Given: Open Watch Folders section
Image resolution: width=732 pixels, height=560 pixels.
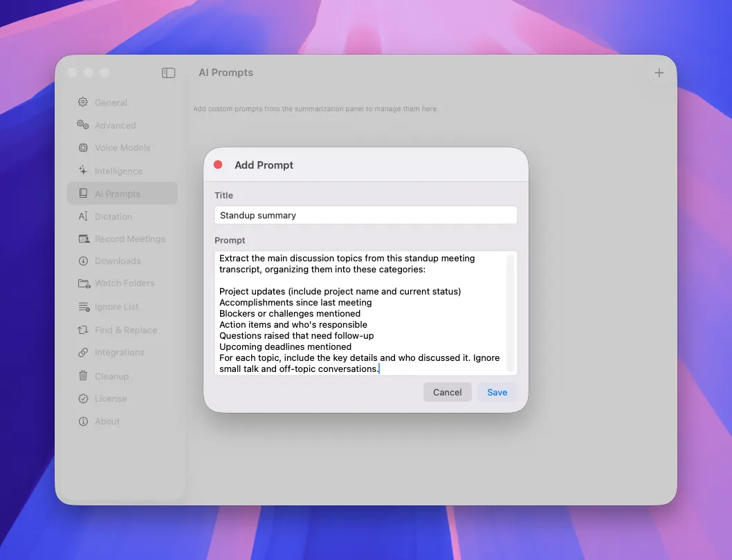Looking at the screenshot, I should pyautogui.click(x=122, y=283).
